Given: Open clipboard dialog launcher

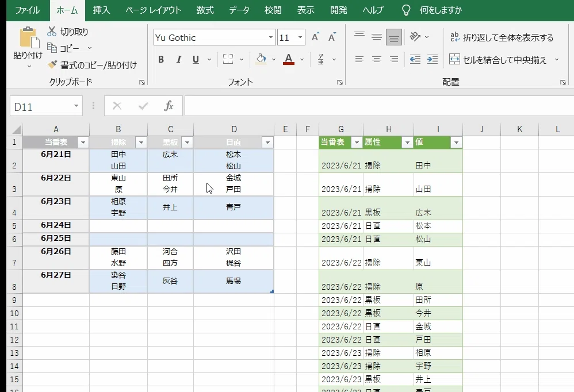Looking at the screenshot, I should tap(142, 82).
